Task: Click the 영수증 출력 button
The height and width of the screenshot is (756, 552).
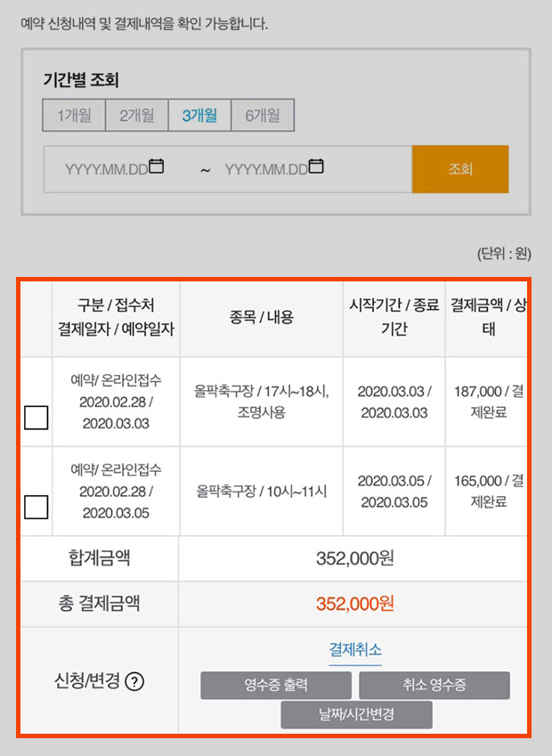Action: click(276, 685)
